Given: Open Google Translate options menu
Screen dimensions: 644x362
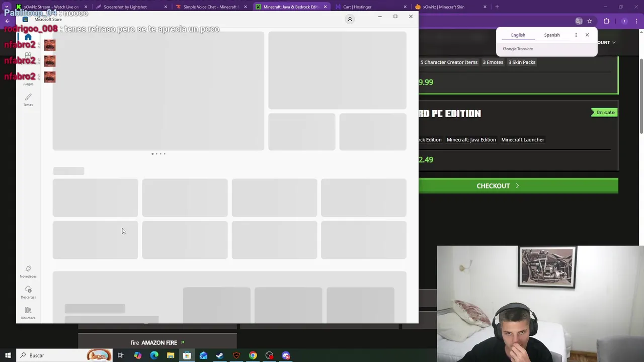Looking at the screenshot, I should [576, 35].
